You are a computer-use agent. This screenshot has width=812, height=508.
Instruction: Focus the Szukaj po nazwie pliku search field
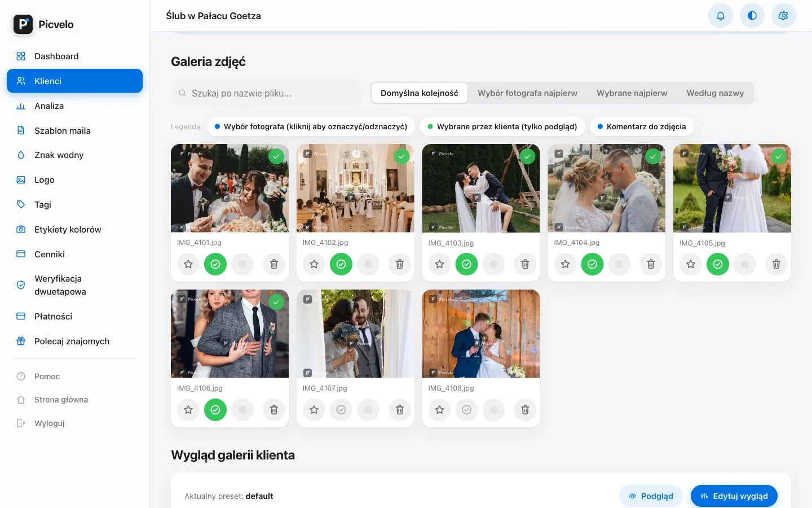point(266,93)
